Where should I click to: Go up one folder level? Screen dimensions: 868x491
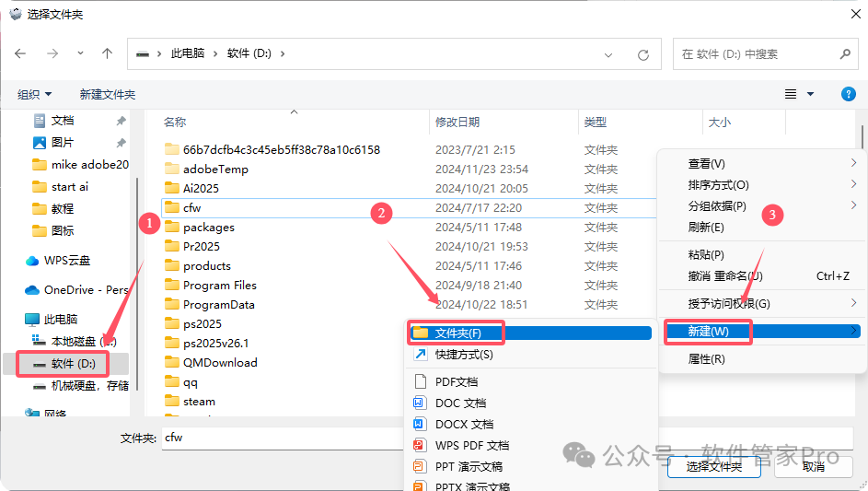[x=107, y=53]
